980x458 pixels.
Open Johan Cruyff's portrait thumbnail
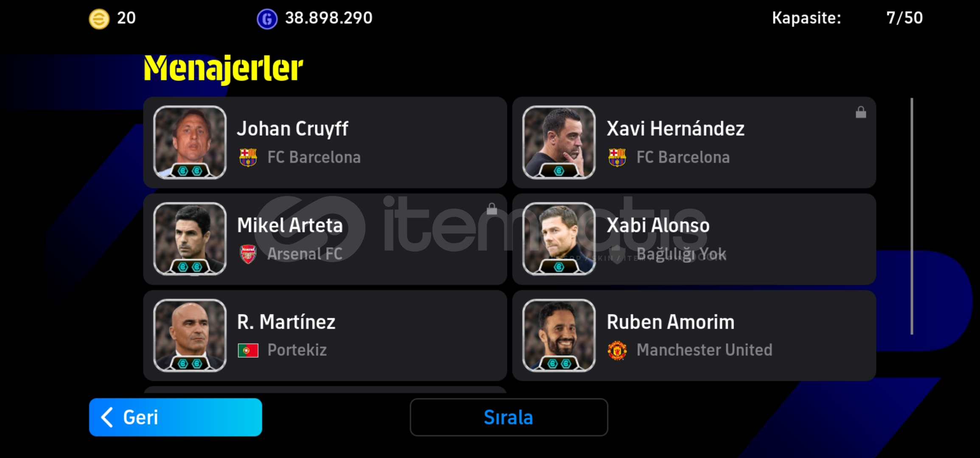click(190, 142)
